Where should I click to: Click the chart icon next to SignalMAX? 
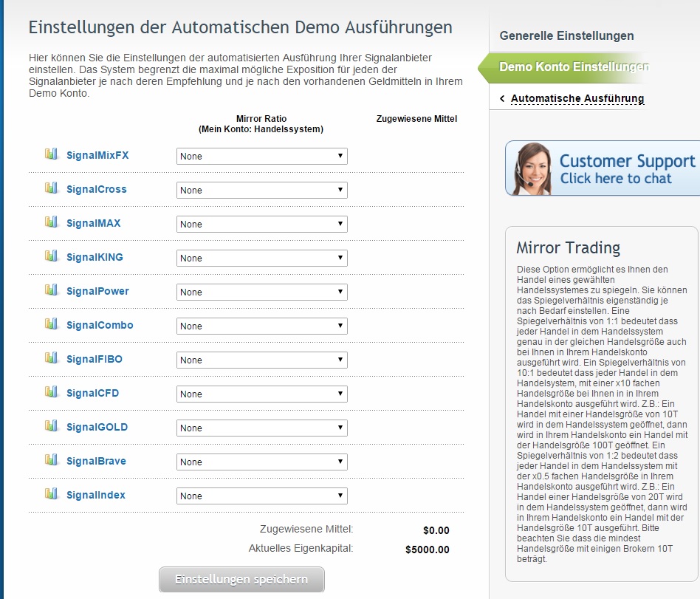point(51,222)
